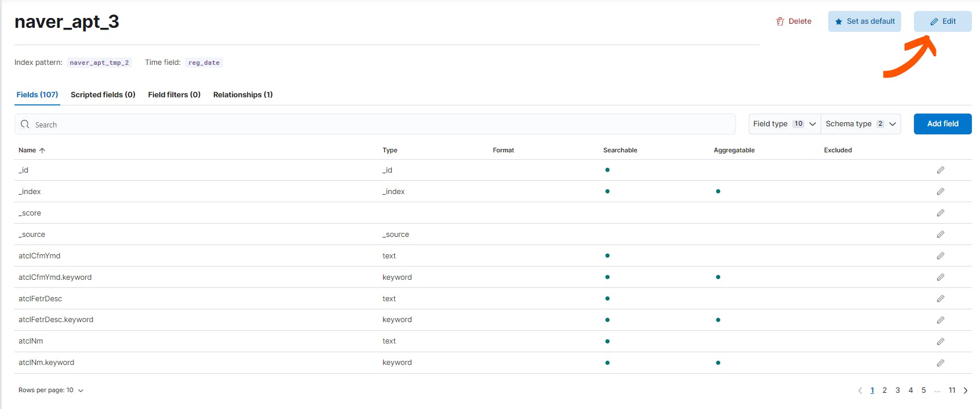Image resolution: width=980 pixels, height=409 pixels.
Task: Go to page 3 of fields
Action: pyautogui.click(x=898, y=390)
